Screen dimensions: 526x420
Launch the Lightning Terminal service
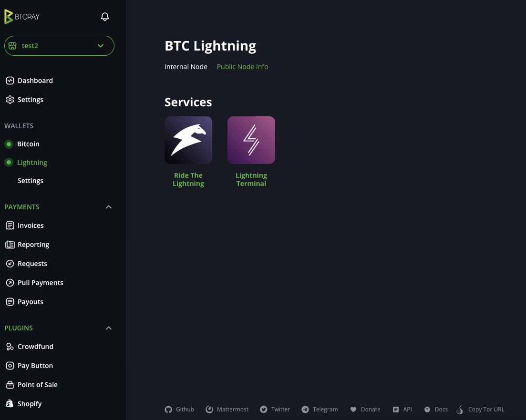(251, 140)
